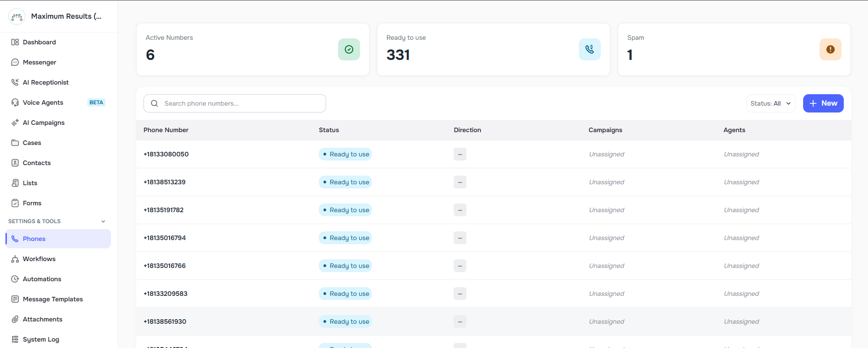Click phone number +18135191782
Image resolution: width=868 pixels, height=348 pixels.
(x=164, y=210)
